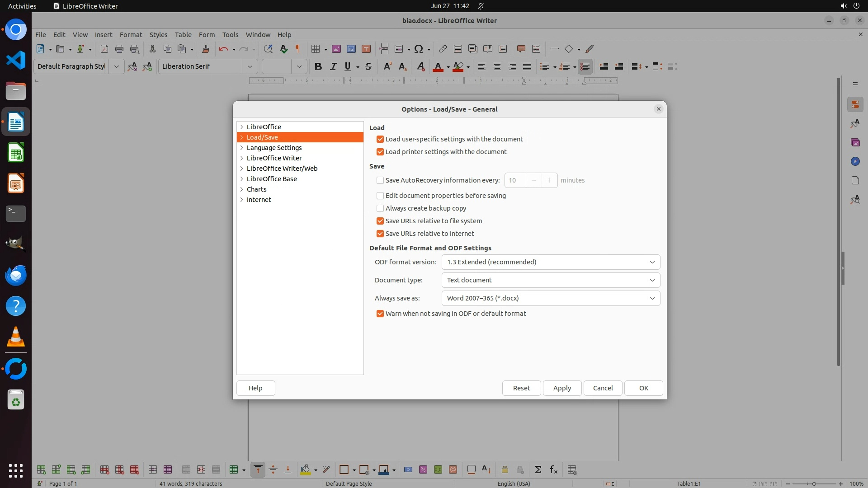The height and width of the screenshot is (488, 868).
Task: Click the Italic formatting icon
Action: click(x=333, y=66)
